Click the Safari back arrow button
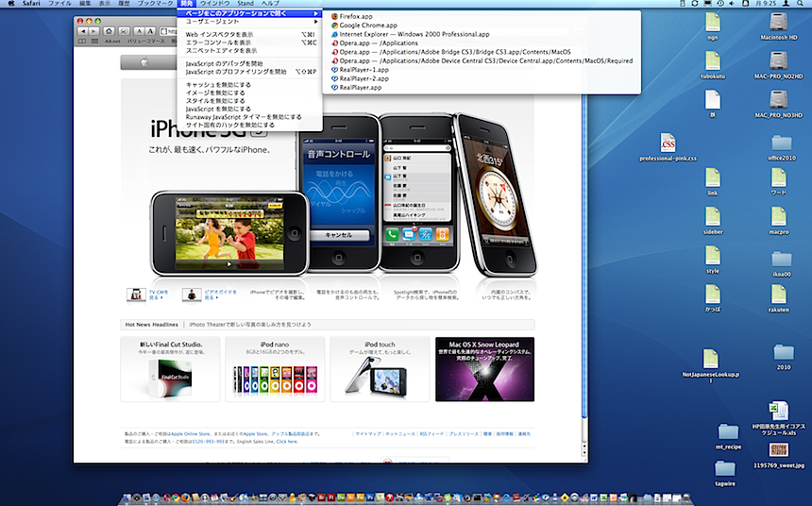The image size is (812, 506). tap(82, 31)
